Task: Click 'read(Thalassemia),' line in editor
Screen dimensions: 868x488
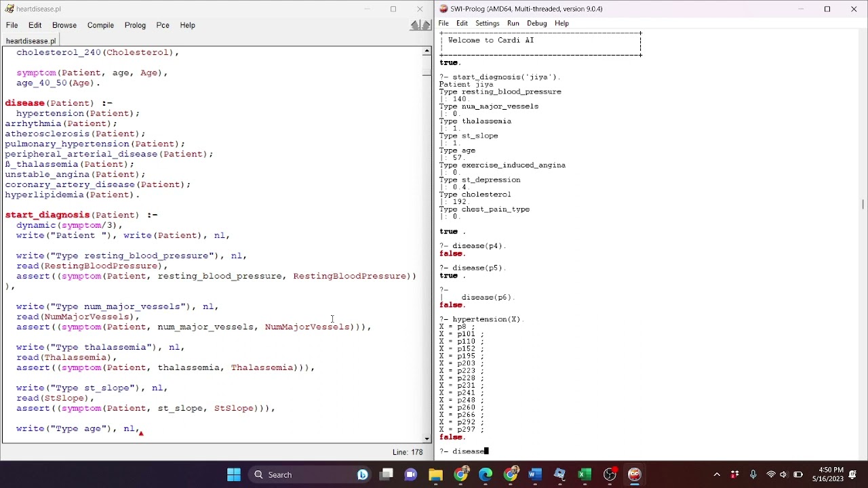Action: pos(66,357)
